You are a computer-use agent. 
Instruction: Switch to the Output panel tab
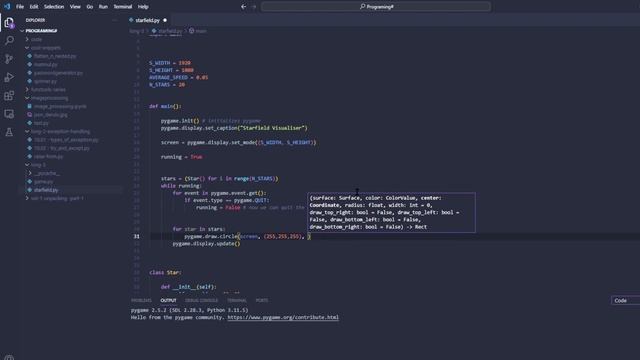tap(168, 300)
